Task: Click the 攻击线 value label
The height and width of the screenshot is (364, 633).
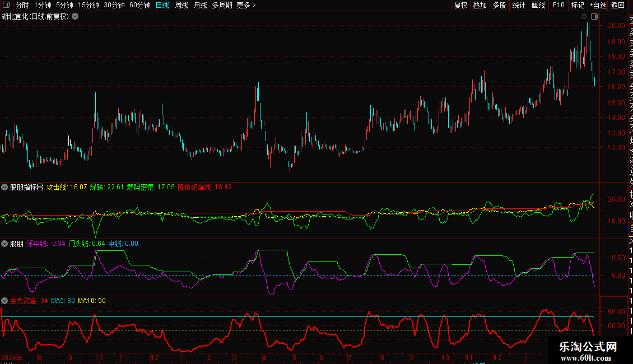Action: click(x=67, y=187)
